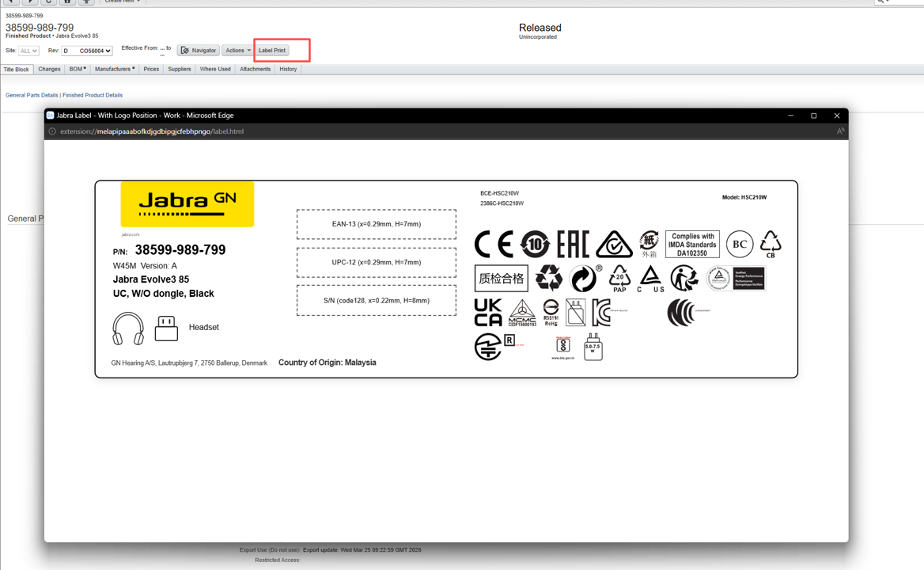Open the History tab
The height and width of the screenshot is (570, 924).
coord(288,69)
